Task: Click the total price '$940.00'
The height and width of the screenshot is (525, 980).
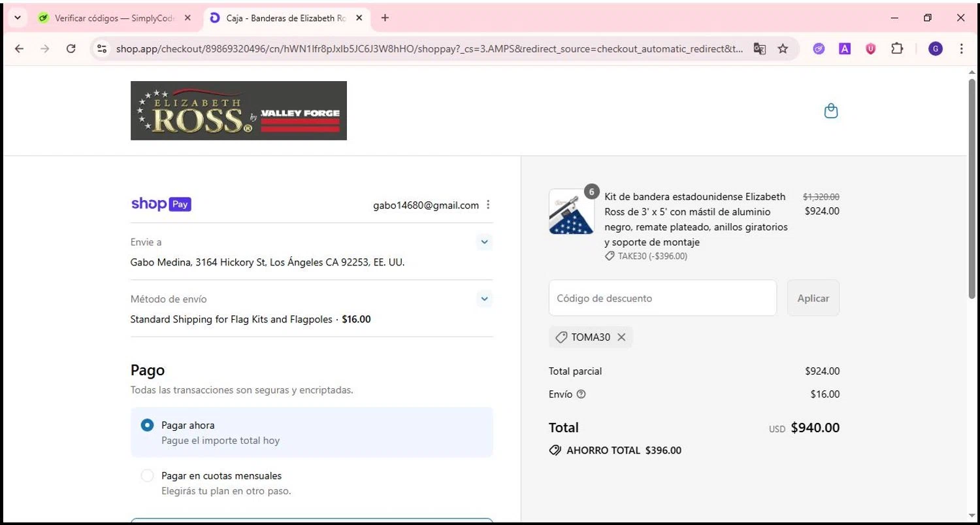Action: (x=815, y=428)
